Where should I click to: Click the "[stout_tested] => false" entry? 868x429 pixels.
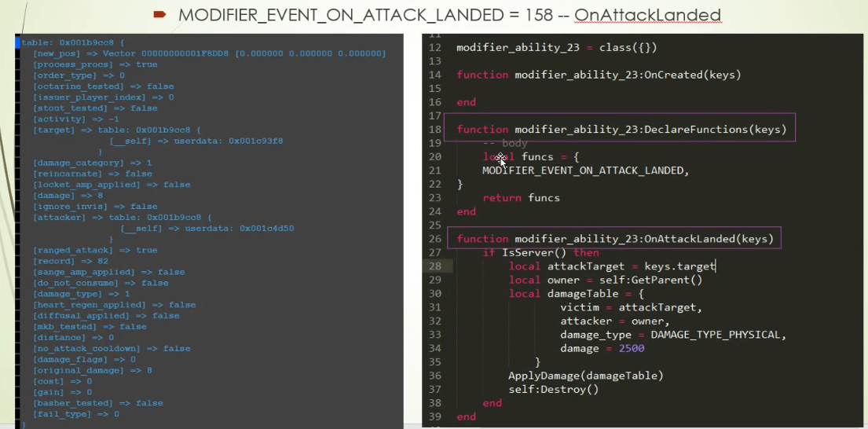click(95, 108)
